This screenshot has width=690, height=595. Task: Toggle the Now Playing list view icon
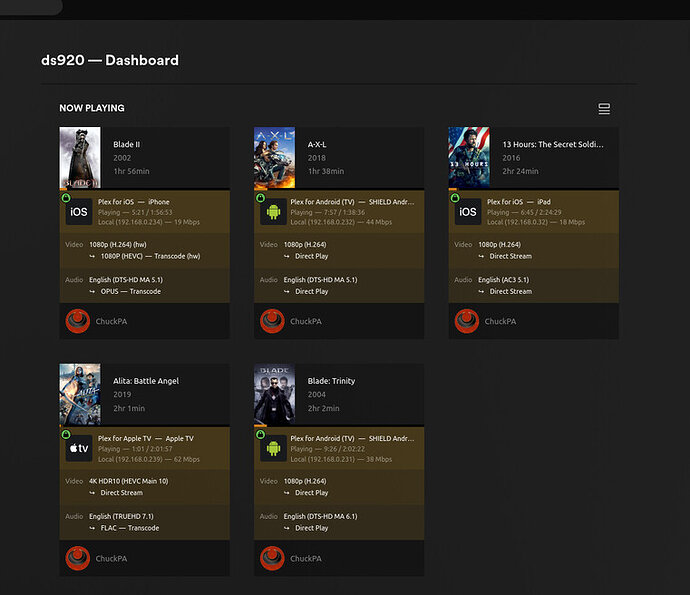[604, 109]
